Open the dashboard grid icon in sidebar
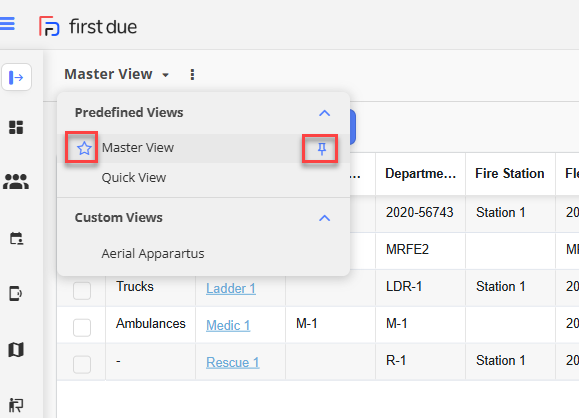 (16, 127)
